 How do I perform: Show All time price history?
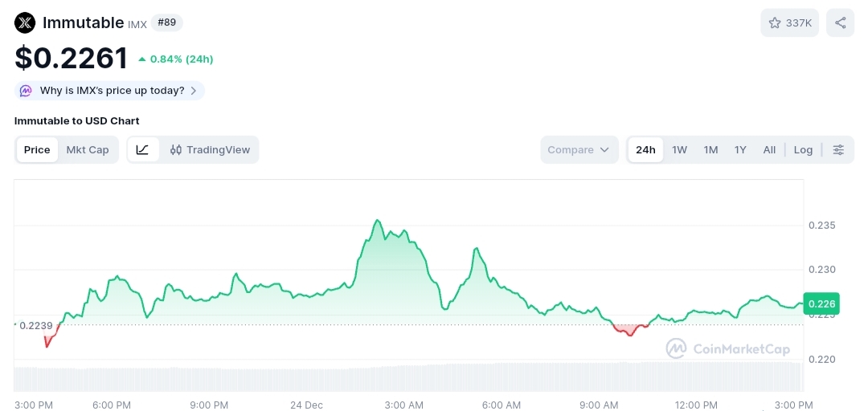coord(769,150)
